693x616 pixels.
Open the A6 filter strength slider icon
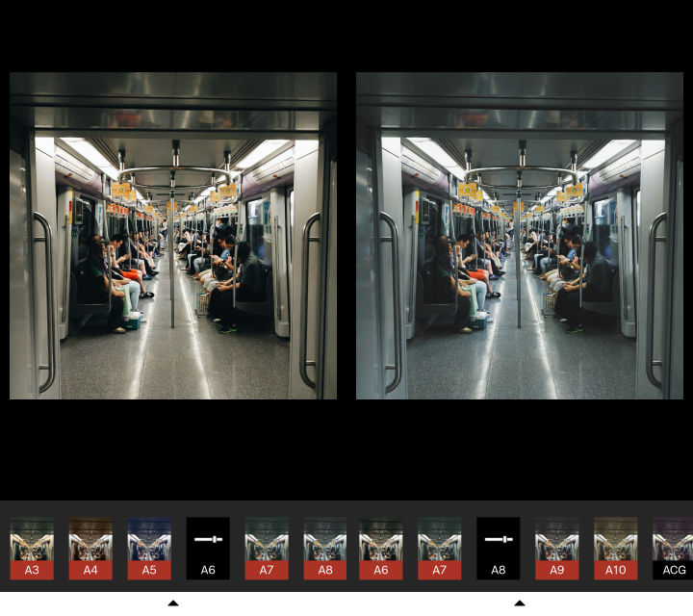pyautogui.click(x=208, y=540)
